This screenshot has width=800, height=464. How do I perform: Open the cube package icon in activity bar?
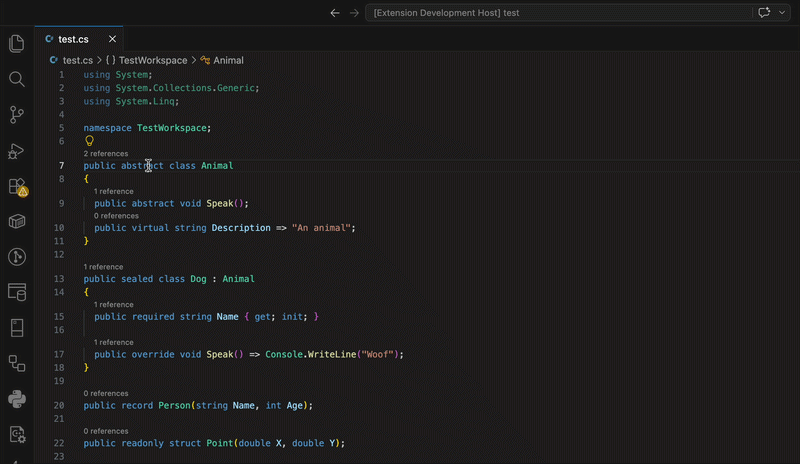[16, 222]
